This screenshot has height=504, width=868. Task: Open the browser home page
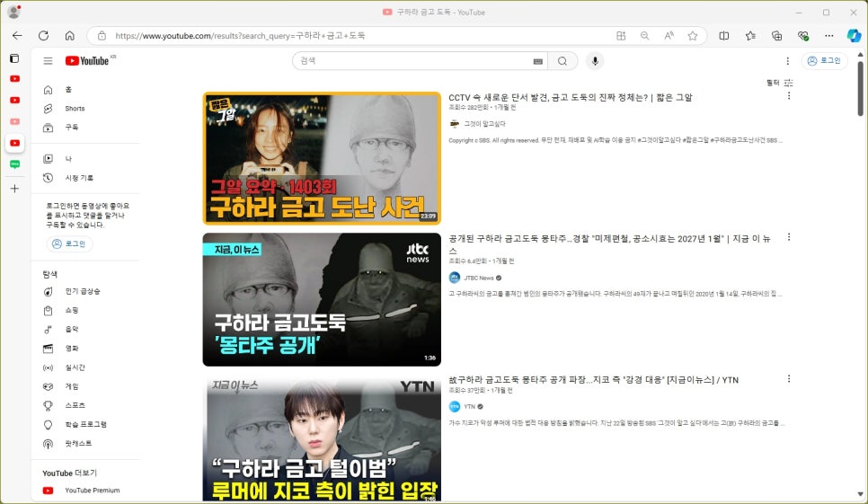(x=70, y=35)
